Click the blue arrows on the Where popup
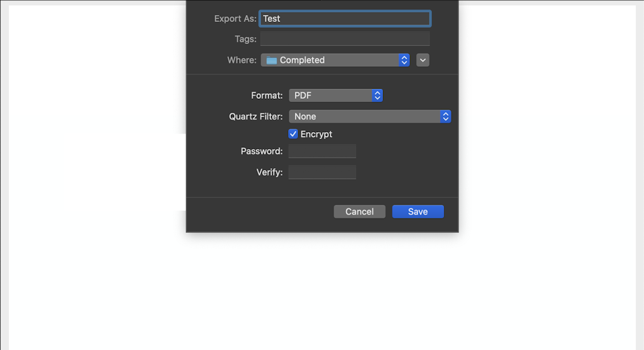Screen dimensions: 644x350 point(404,60)
